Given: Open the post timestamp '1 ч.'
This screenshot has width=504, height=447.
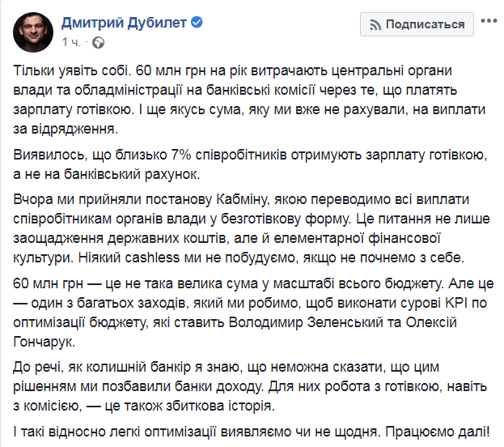Looking at the screenshot, I should tap(70, 41).
